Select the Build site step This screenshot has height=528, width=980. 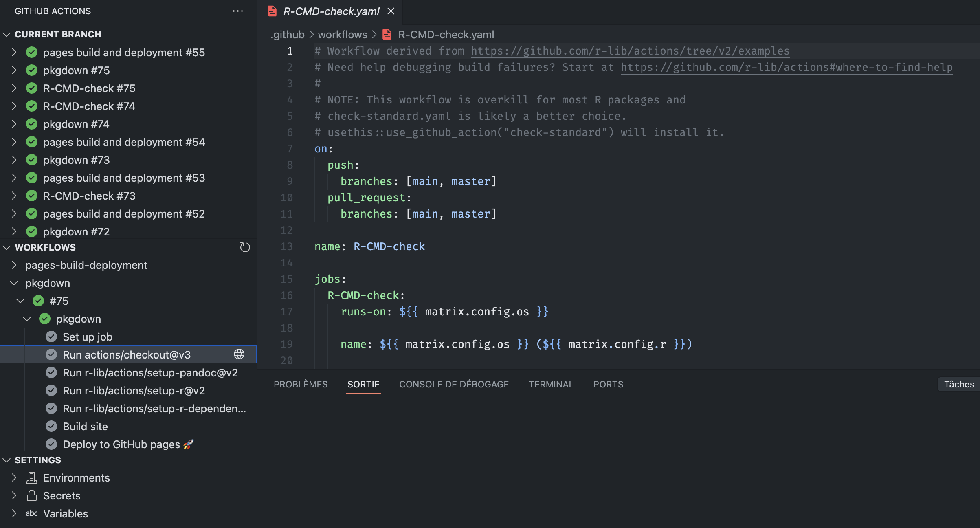click(85, 427)
